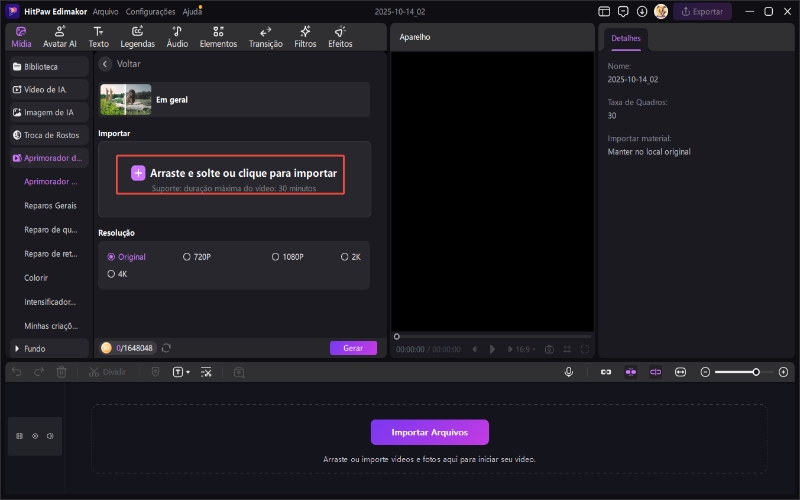
Task: Click the Importar Arquivos button
Action: point(430,432)
